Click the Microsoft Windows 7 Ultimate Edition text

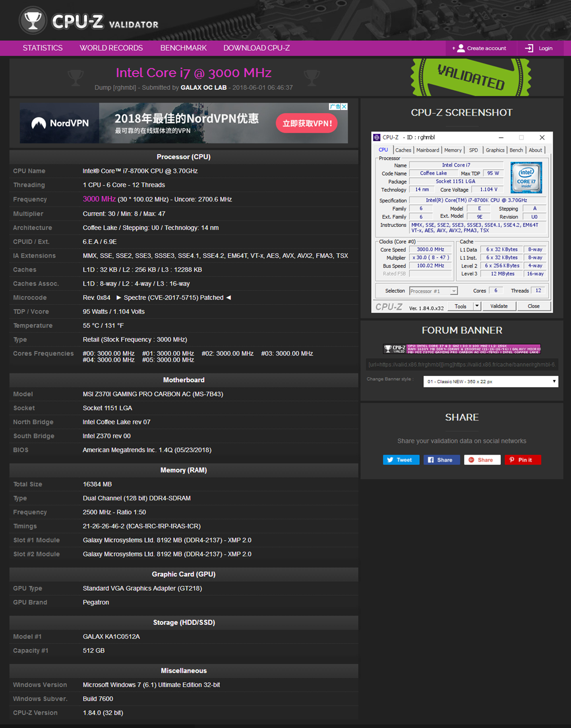(151, 685)
